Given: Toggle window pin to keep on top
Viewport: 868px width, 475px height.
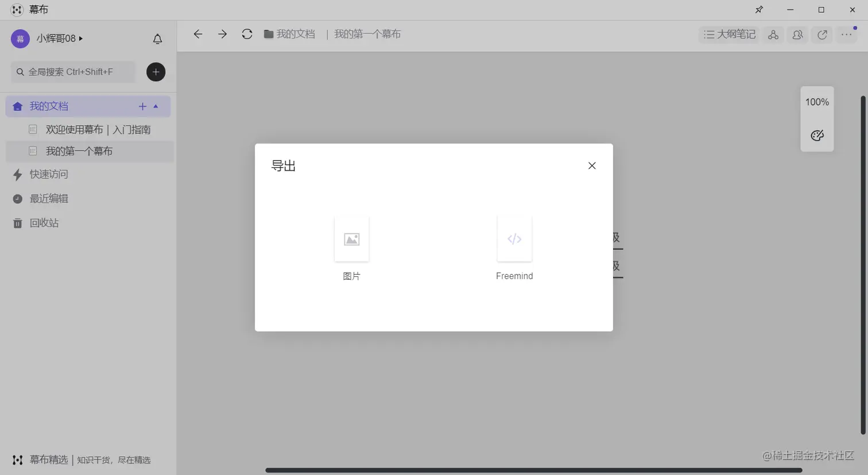Looking at the screenshot, I should point(759,9).
